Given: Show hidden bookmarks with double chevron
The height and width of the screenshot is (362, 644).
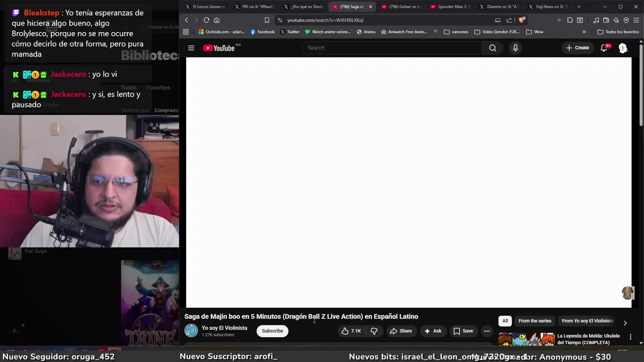Looking at the screenshot, I should click(x=584, y=32).
